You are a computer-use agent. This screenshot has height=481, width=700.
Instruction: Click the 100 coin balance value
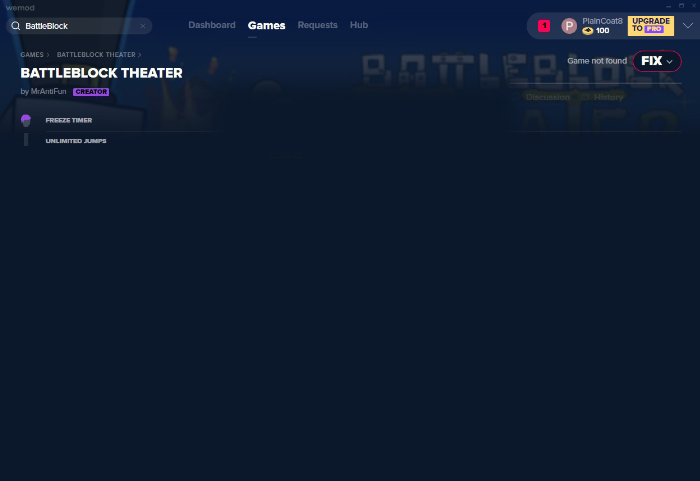(x=602, y=31)
